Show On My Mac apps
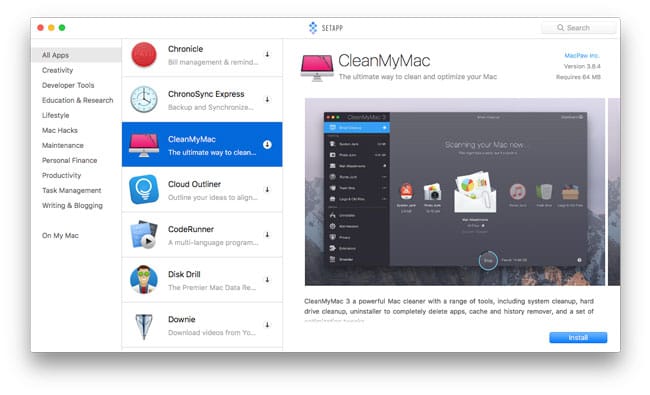650x395 pixels. tap(60, 235)
